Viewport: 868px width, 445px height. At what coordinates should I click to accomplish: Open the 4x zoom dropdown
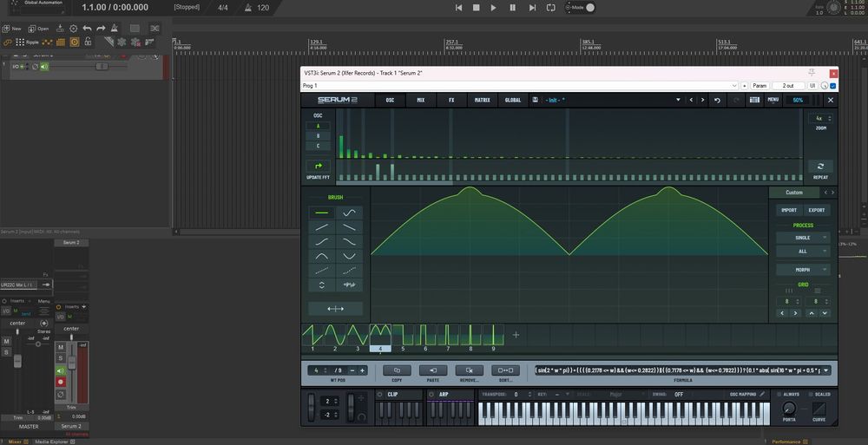click(819, 118)
